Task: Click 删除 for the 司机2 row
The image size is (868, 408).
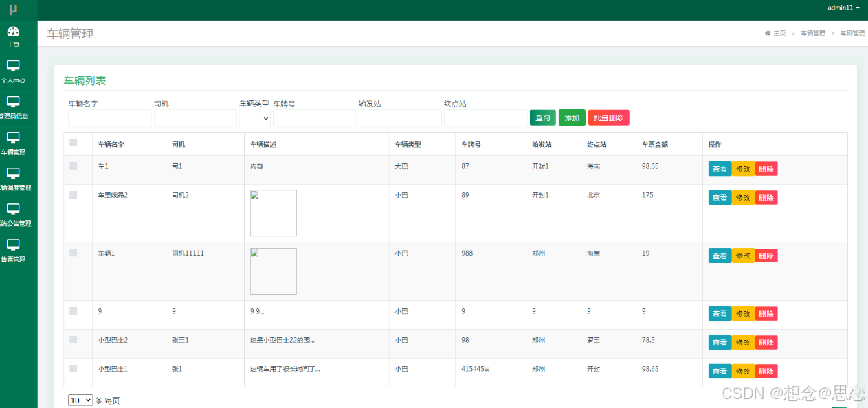Action: 766,197
